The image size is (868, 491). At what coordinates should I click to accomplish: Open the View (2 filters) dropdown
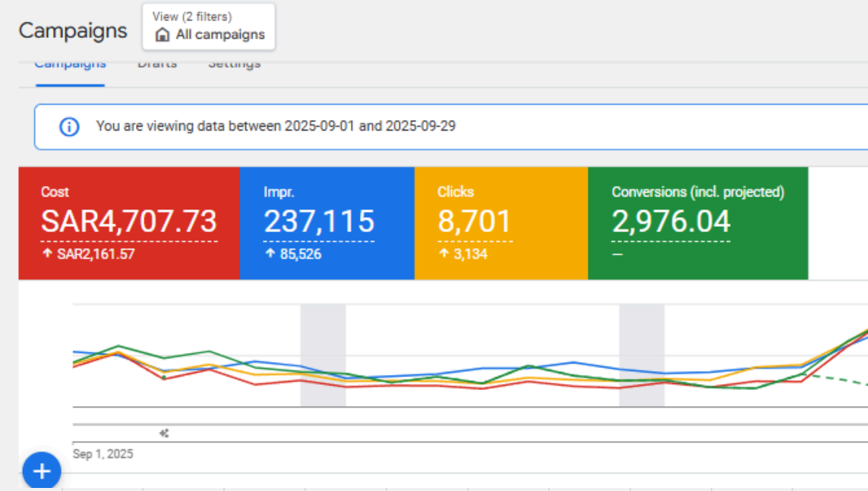tap(209, 27)
